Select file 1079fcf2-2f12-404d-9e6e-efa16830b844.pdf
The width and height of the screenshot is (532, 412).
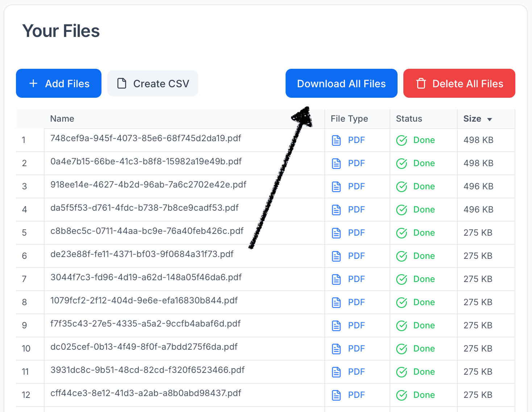point(144,300)
